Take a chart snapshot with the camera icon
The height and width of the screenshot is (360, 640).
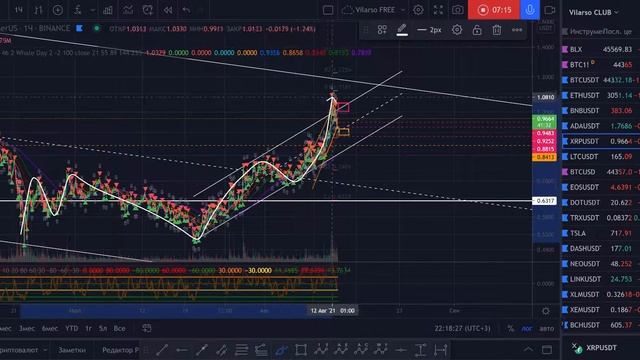pos(458,10)
